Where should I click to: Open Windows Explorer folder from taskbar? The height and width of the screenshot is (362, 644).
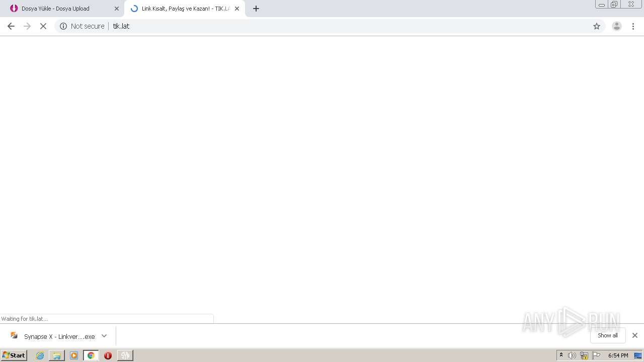[x=57, y=355]
